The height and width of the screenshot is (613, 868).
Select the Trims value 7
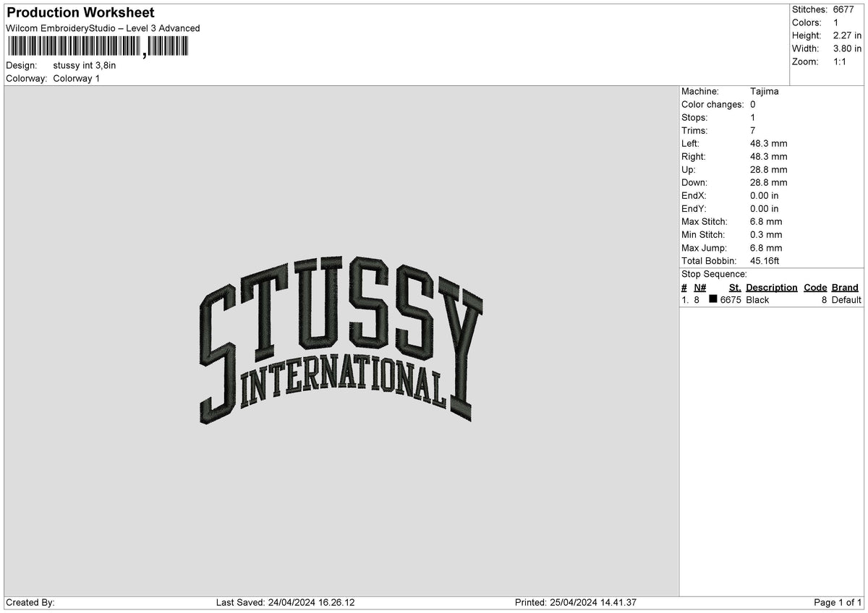click(x=753, y=131)
